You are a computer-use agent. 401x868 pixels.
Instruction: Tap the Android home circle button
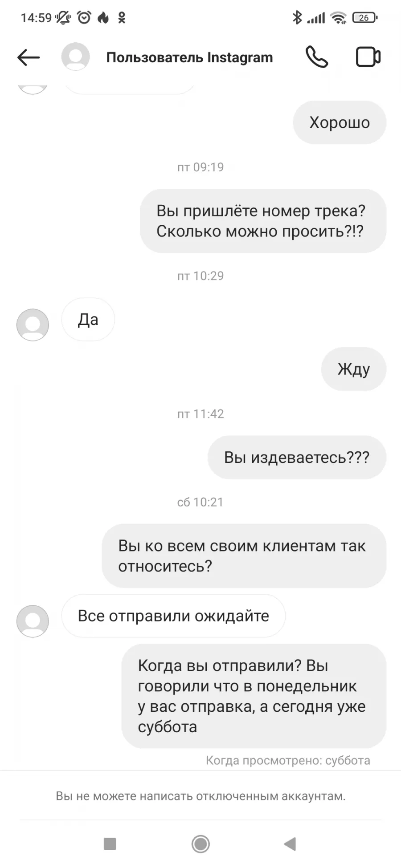pos(200,844)
